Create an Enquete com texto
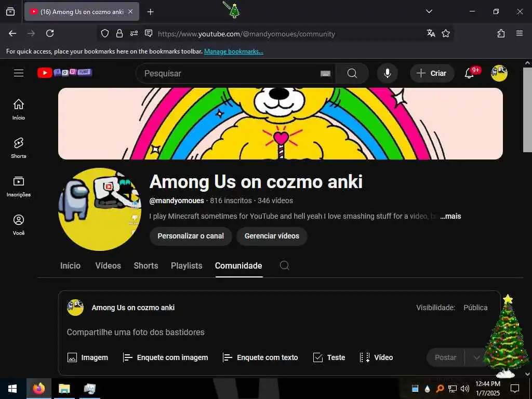 (x=261, y=357)
